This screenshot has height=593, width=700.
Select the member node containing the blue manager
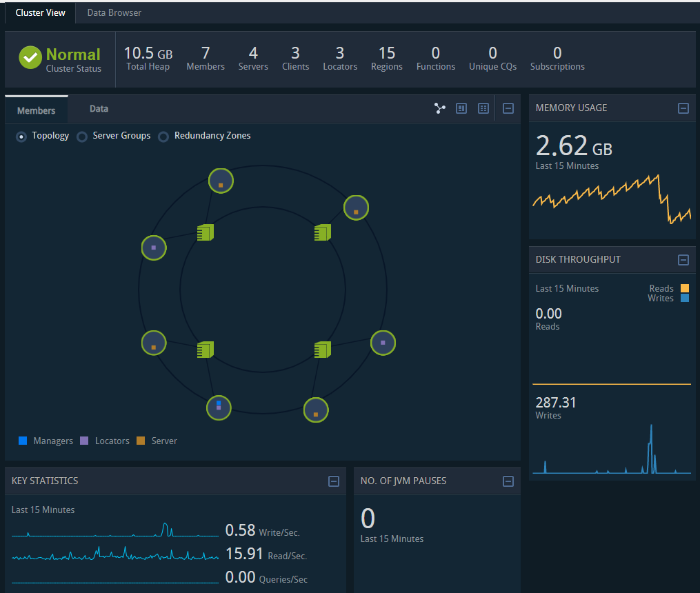[219, 408]
